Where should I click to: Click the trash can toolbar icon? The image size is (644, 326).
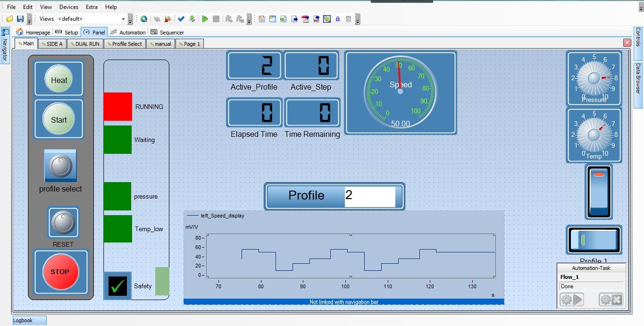(x=348, y=19)
